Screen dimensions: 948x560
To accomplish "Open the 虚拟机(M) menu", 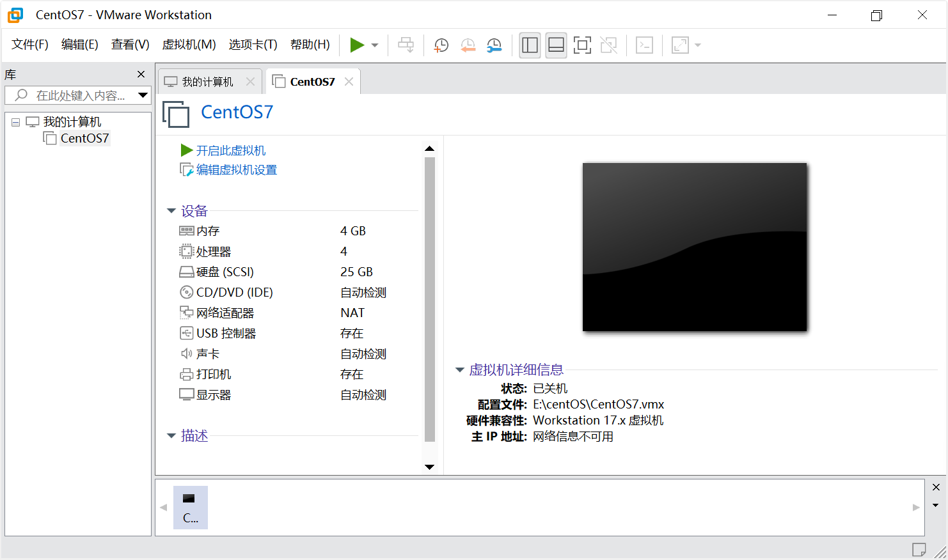I will click(189, 44).
